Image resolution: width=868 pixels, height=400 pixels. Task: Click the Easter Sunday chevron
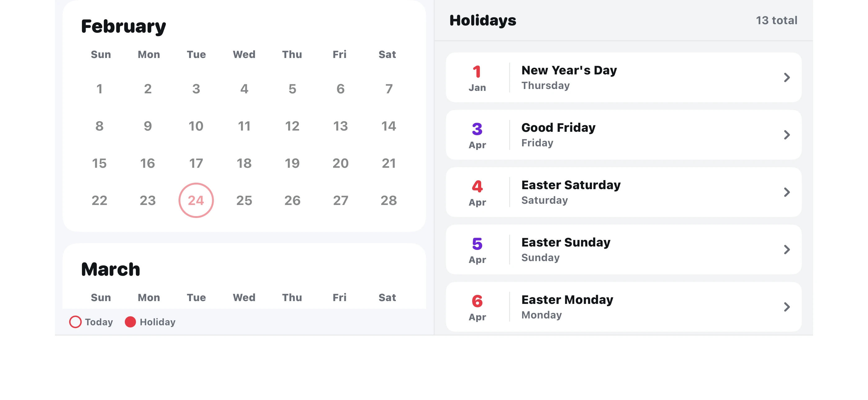click(x=786, y=250)
